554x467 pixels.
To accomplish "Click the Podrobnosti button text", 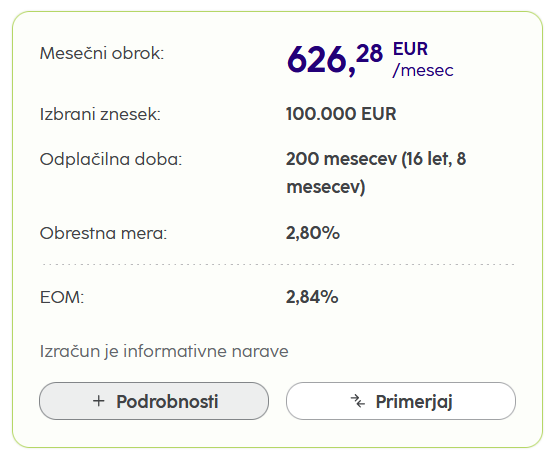I will pos(167,401).
